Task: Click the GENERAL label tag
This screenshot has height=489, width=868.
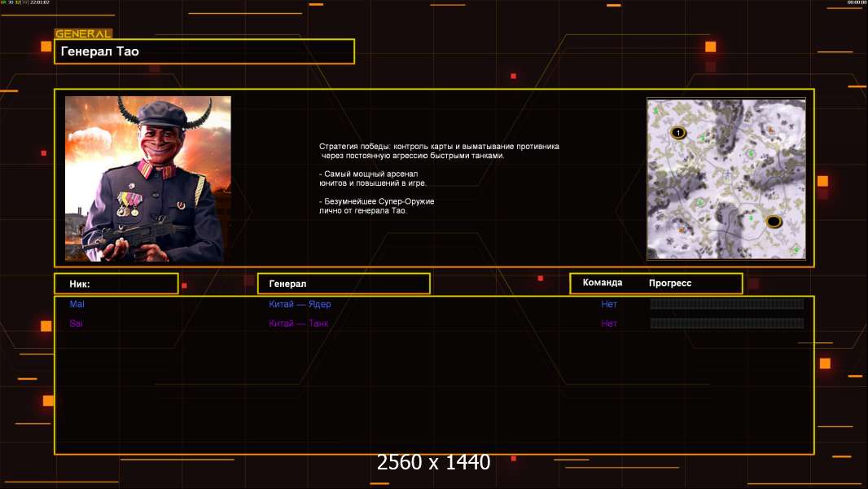Action: coord(84,33)
